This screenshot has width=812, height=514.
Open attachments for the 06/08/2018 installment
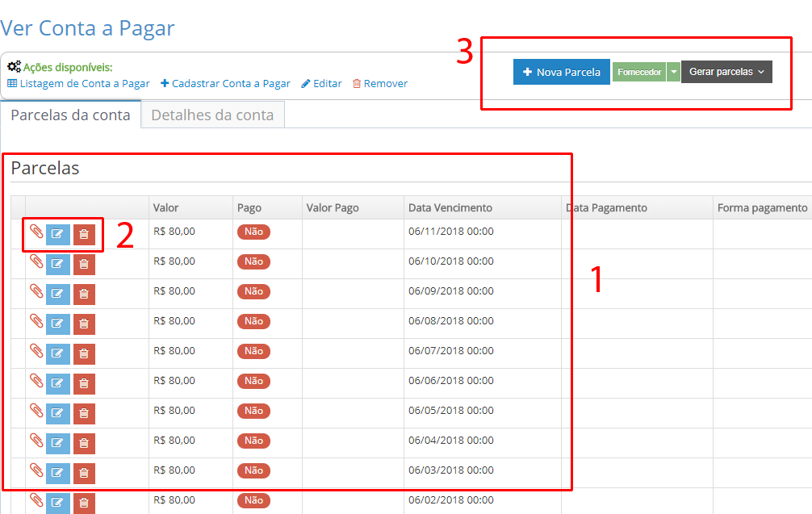pos(36,322)
